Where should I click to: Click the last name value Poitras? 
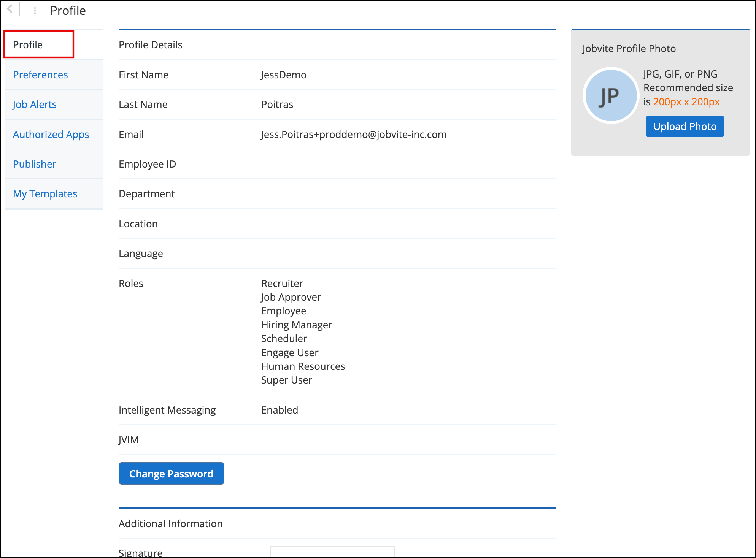pyautogui.click(x=277, y=104)
